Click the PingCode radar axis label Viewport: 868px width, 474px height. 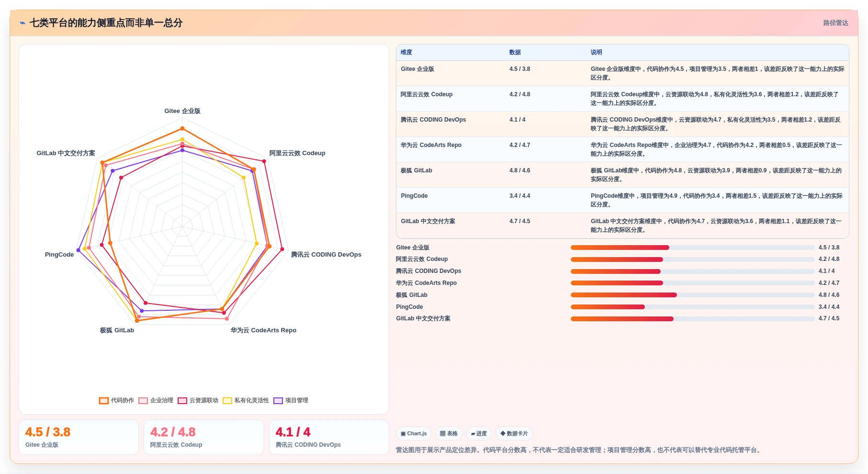click(59, 255)
